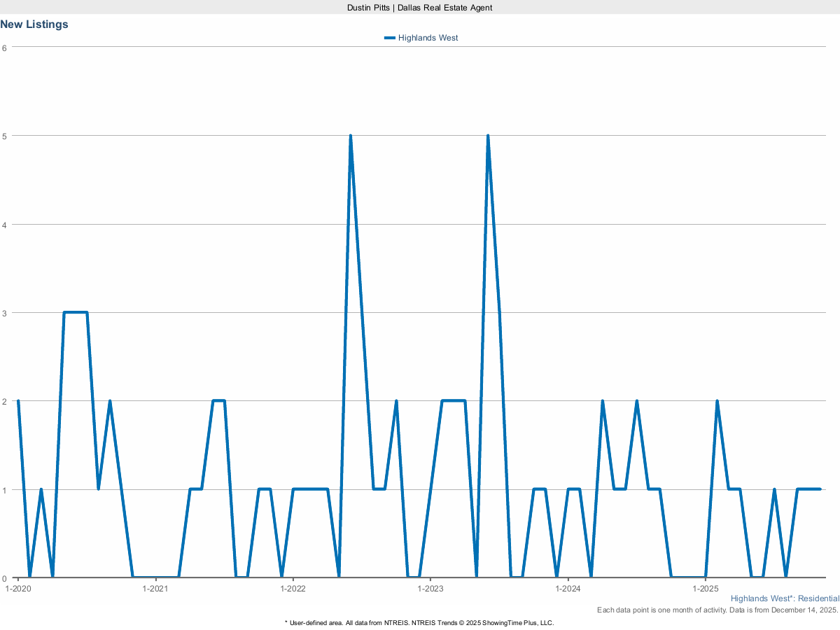Select the 1-2023 x-axis label
840x630 pixels.
[430, 589]
